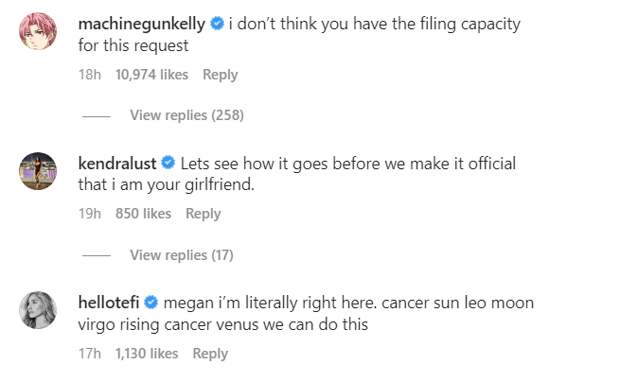
Task: Show the 10,974 likes list
Action: click(x=152, y=75)
